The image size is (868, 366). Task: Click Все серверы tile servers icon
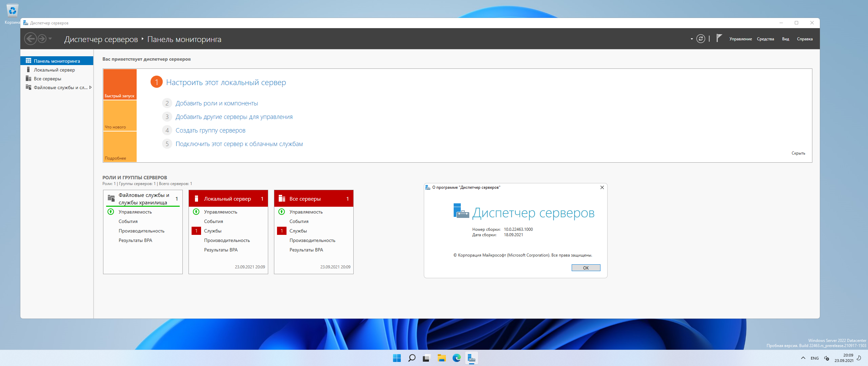(x=282, y=199)
